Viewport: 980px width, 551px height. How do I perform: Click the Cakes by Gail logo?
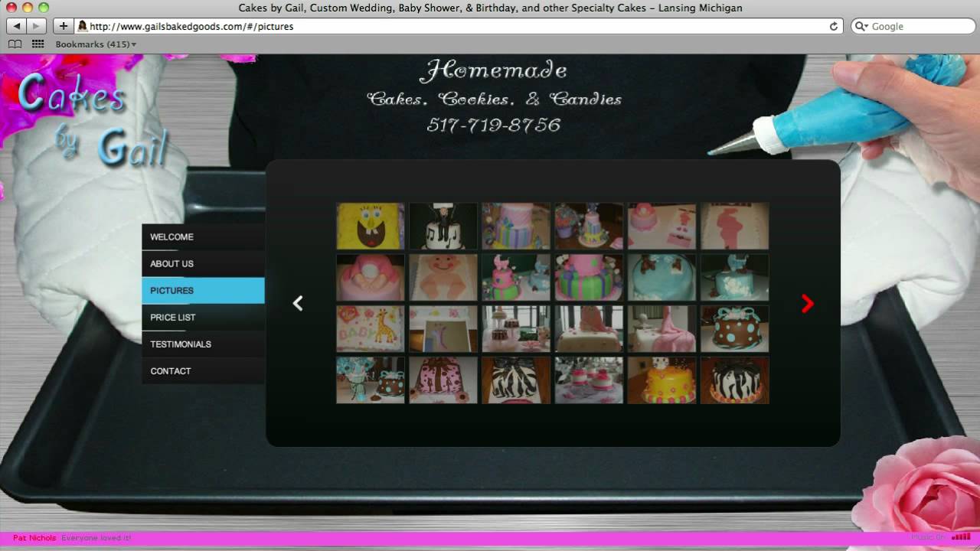pos(92,119)
